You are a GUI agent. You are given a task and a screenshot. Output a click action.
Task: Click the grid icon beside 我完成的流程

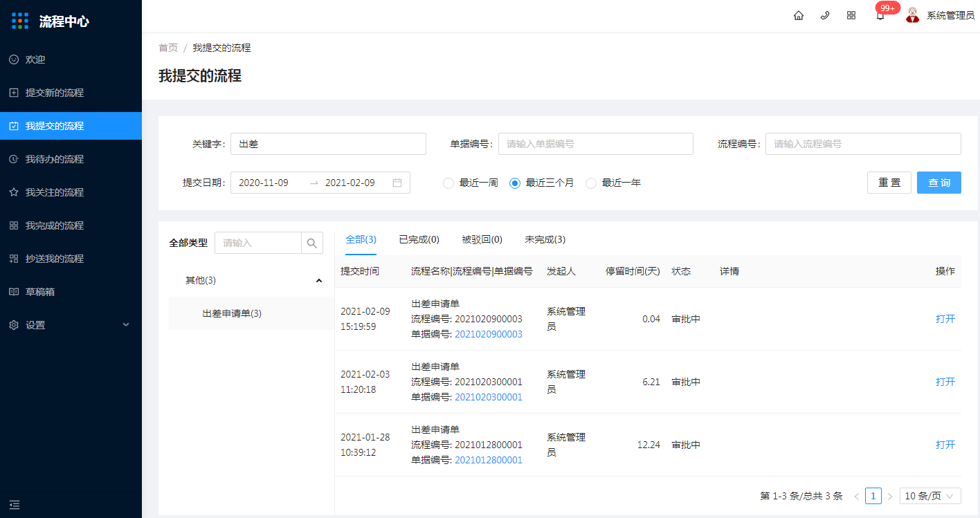14,225
